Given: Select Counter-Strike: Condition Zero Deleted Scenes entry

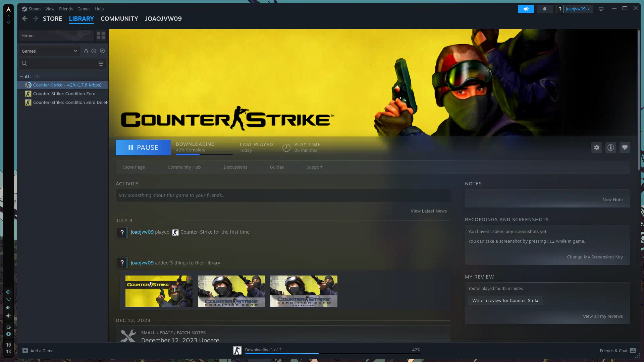Looking at the screenshot, I should (63, 103).
